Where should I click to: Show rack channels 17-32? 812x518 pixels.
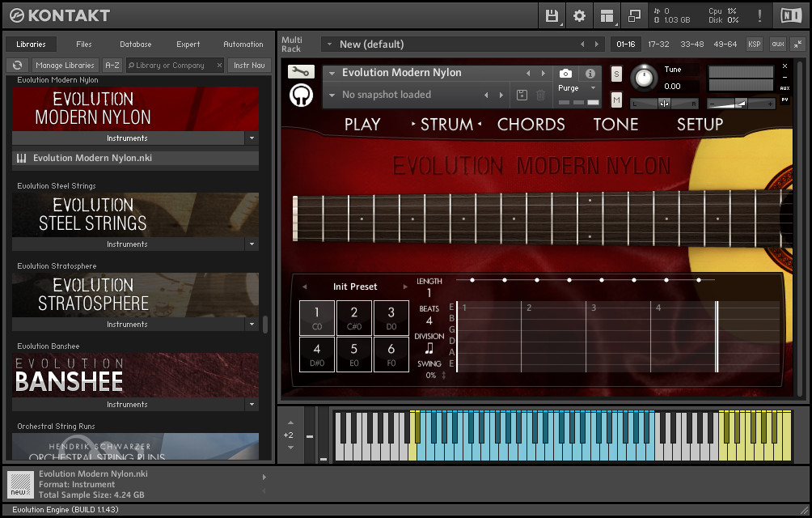click(658, 44)
